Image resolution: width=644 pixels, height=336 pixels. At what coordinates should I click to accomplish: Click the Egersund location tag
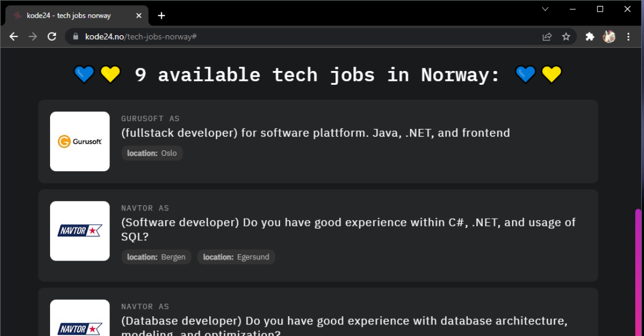click(x=236, y=257)
